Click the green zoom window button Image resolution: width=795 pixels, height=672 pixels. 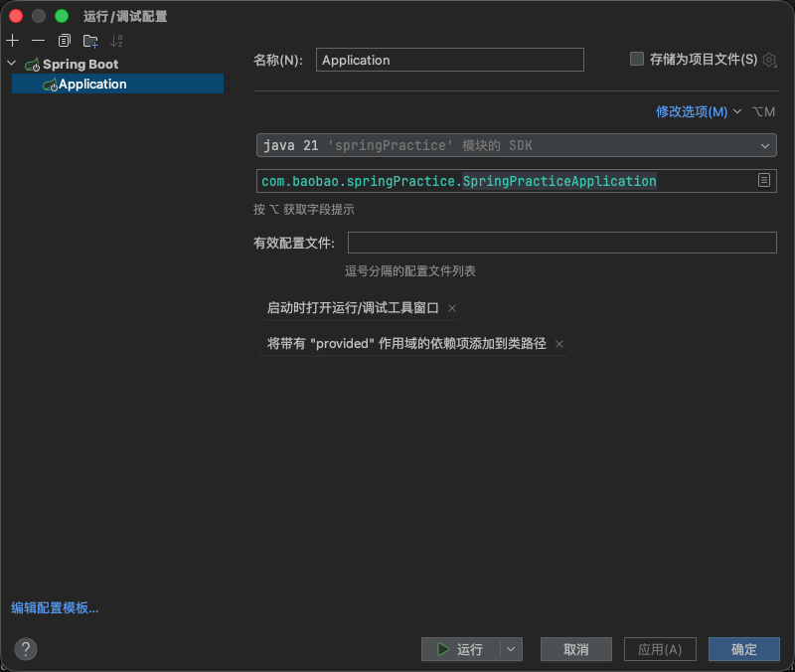[62, 16]
